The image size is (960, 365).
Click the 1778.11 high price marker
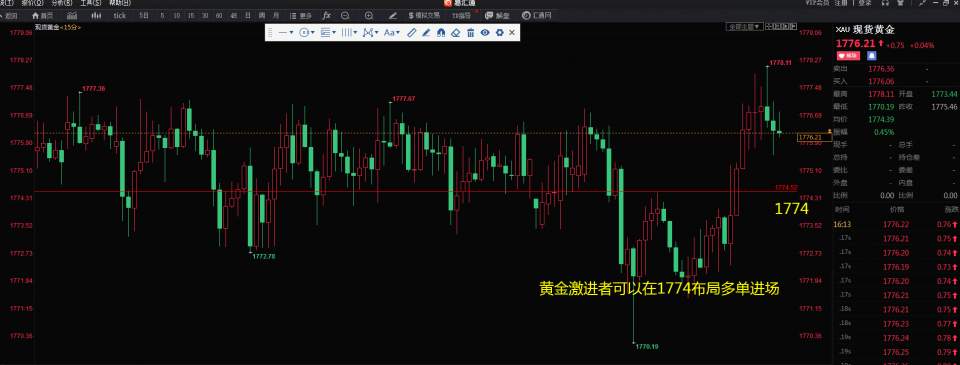click(781, 62)
